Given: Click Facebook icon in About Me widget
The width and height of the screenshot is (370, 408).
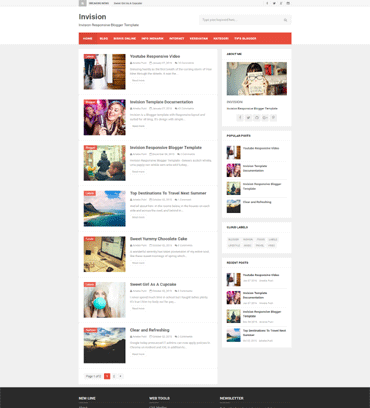Looking at the screenshot, I should [x=240, y=118].
